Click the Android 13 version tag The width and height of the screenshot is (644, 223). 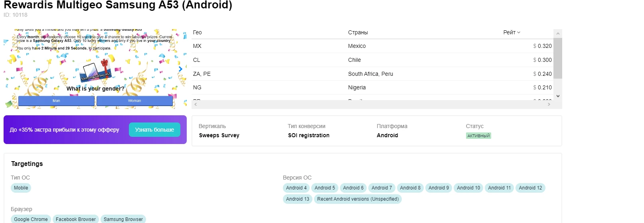click(298, 199)
